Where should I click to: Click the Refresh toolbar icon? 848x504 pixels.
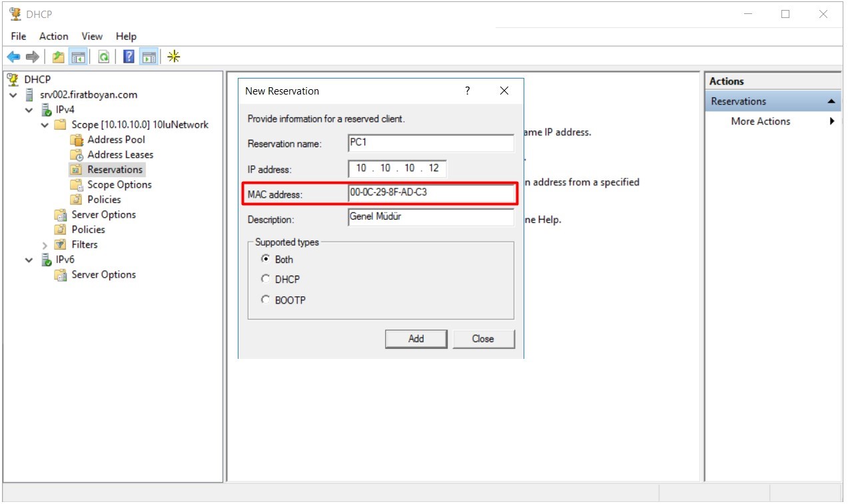coord(104,57)
